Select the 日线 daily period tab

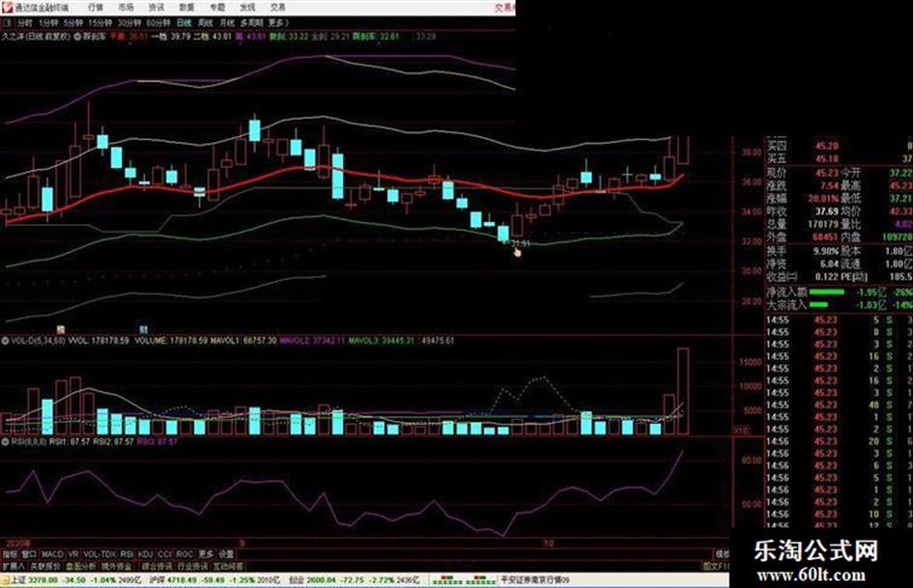(x=184, y=23)
